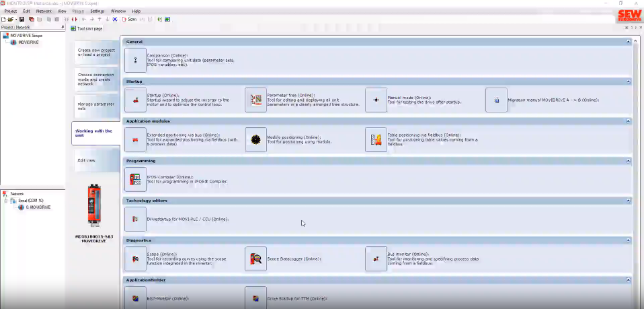Click 'Manage parameter sets' side button
644x309 pixels.
click(x=95, y=106)
